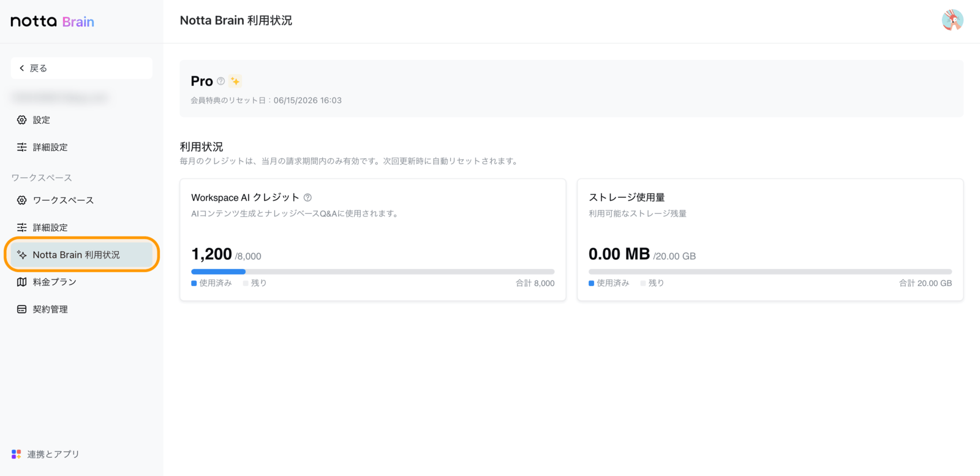Click the Notta Brain 利用状況 page heading
980x476 pixels.
(236, 20)
